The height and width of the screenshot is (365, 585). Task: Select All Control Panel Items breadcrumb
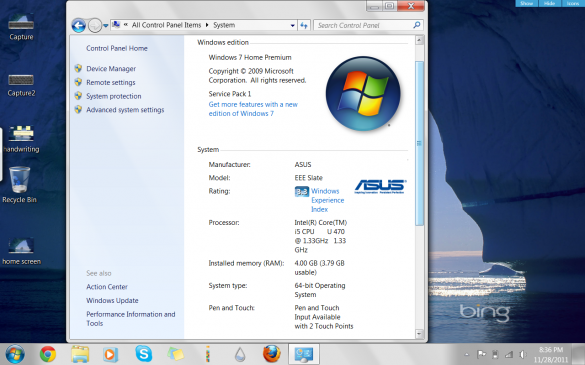[166, 25]
